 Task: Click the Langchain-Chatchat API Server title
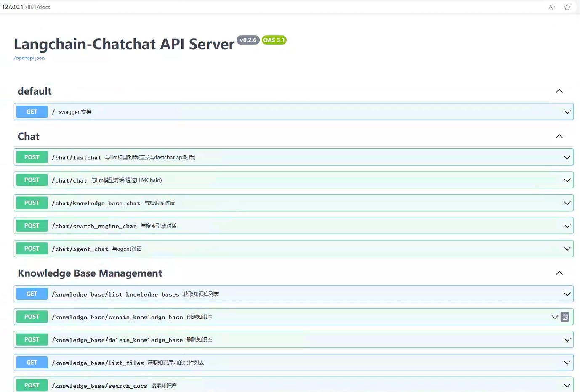(x=125, y=44)
